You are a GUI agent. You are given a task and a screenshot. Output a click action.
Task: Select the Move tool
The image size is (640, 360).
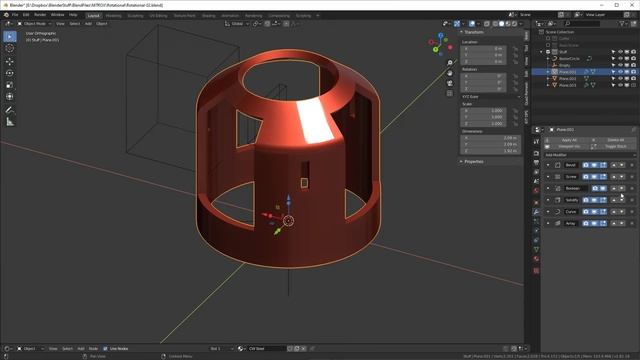tap(10, 62)
